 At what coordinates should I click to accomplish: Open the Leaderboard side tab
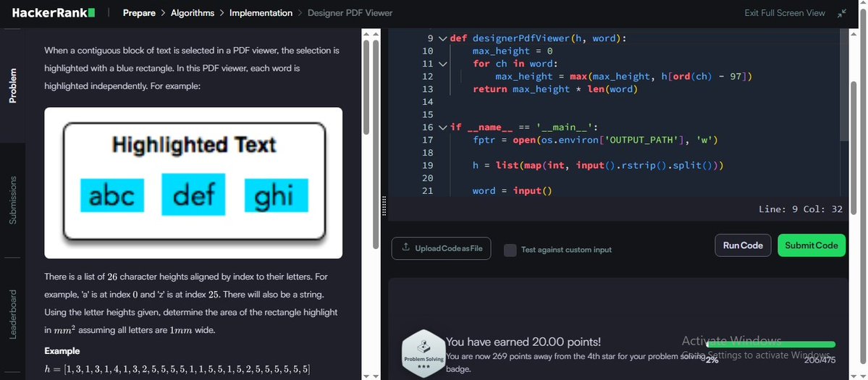13,314
